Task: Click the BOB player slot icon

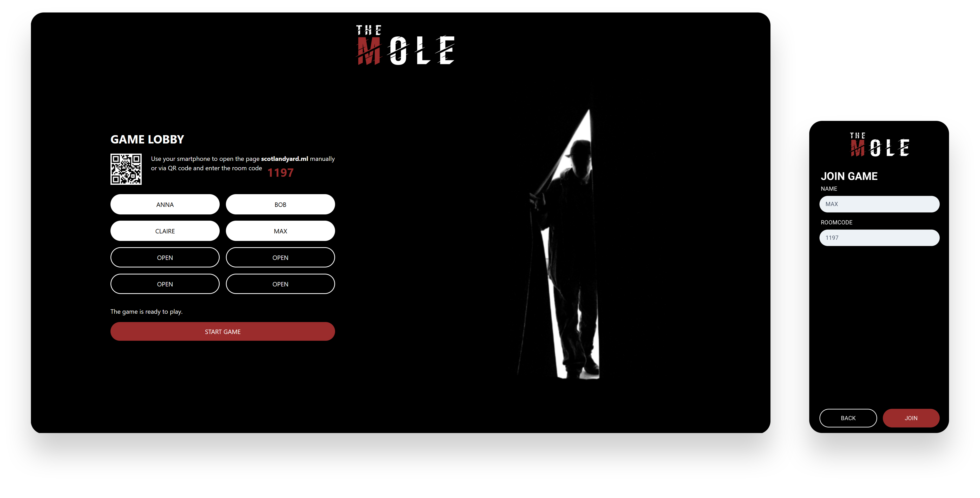Action: (x=280, y=205)
